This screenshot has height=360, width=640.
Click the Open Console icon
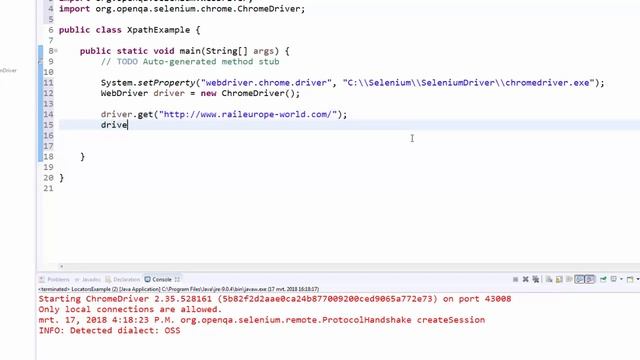point(630,279)
